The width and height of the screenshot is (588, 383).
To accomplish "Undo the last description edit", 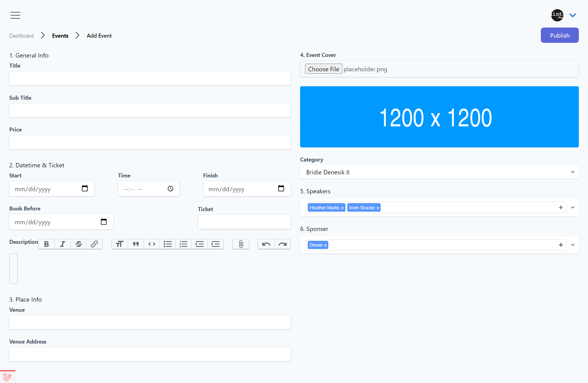I will click(266, 244).
